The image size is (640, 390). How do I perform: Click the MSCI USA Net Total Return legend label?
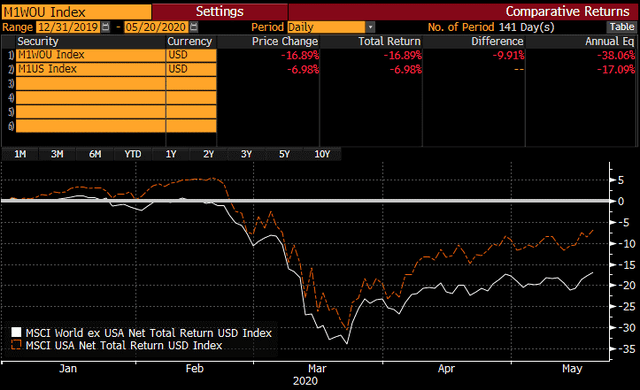pos(124,346)
